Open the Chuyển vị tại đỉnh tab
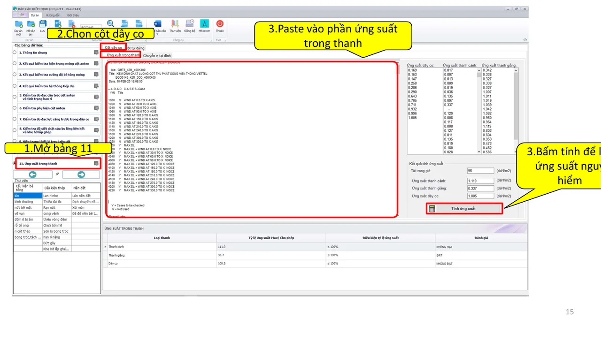Screen dimensions: 601x364 157,55
